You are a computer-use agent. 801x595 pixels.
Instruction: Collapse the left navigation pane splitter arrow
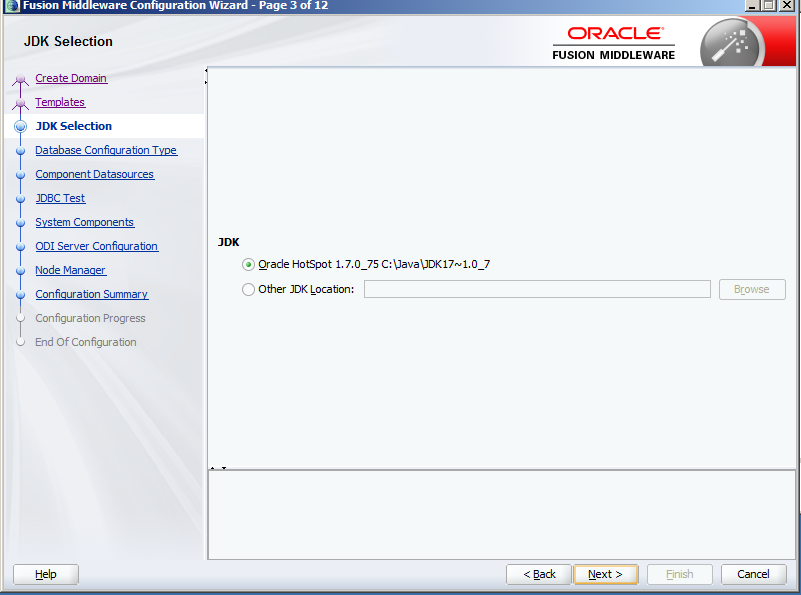(206, 75)
